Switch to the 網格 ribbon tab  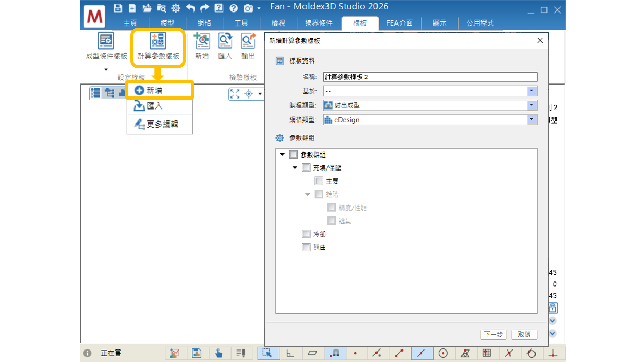[x=204, y=23]
